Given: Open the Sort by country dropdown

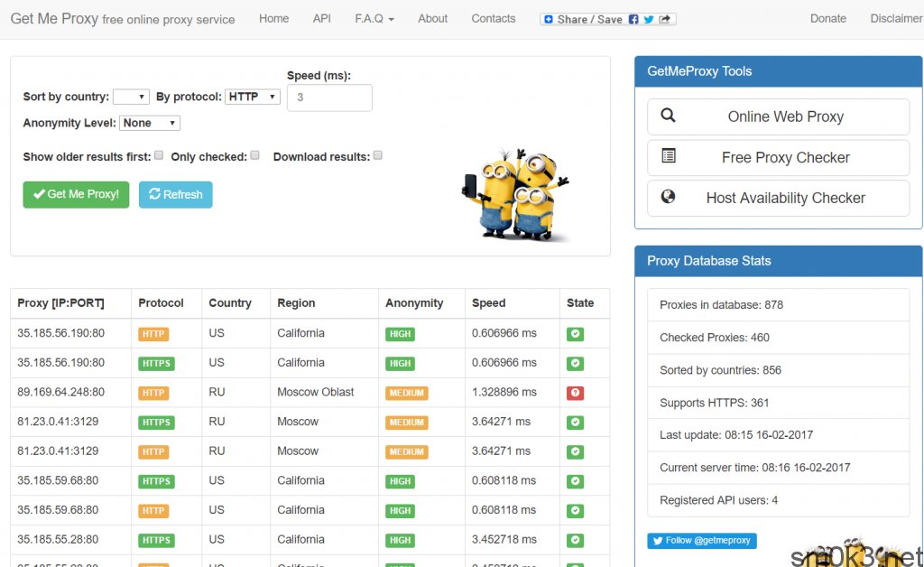Looking at the screenshot, I should 131,97.
